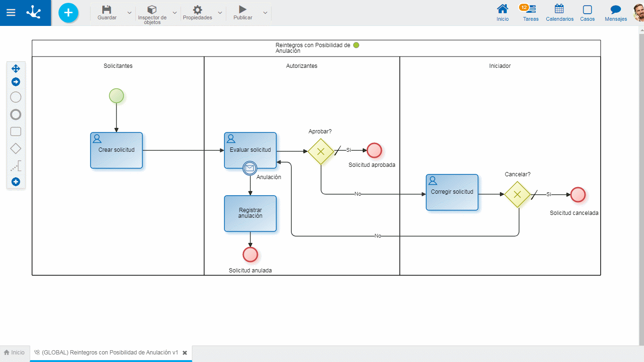Select the Evaluar solicitud task

(x=250, y=150)
